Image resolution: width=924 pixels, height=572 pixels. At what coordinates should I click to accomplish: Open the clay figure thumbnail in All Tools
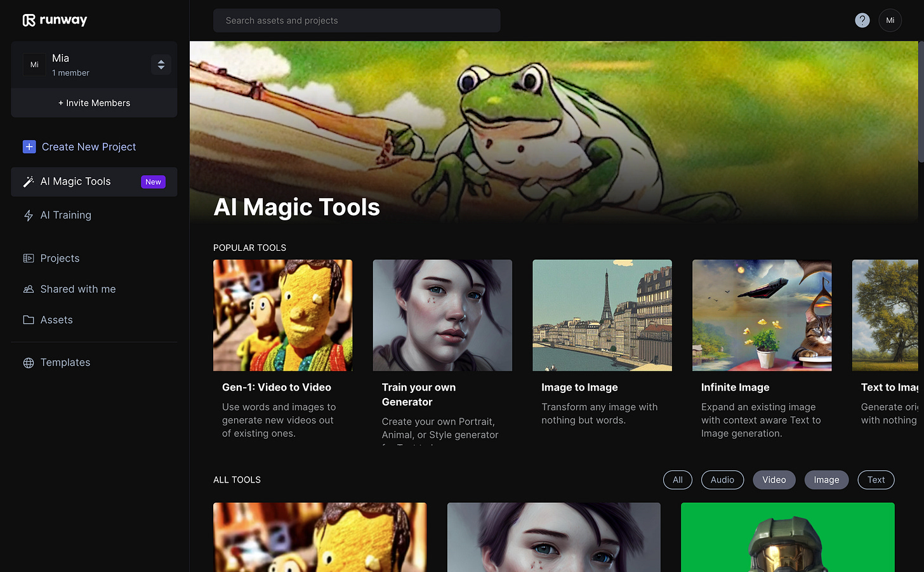point(320,538)
